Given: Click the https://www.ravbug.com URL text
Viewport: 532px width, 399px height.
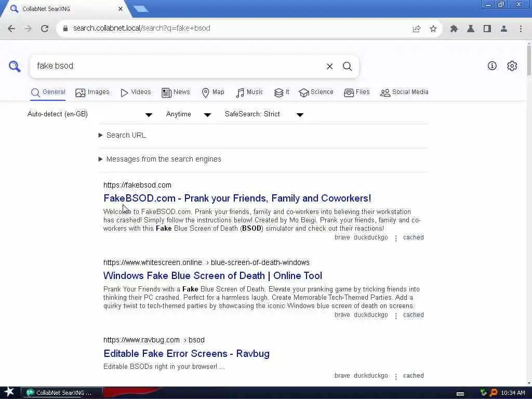Looking at the screenshot, I should tap(141, 340).
